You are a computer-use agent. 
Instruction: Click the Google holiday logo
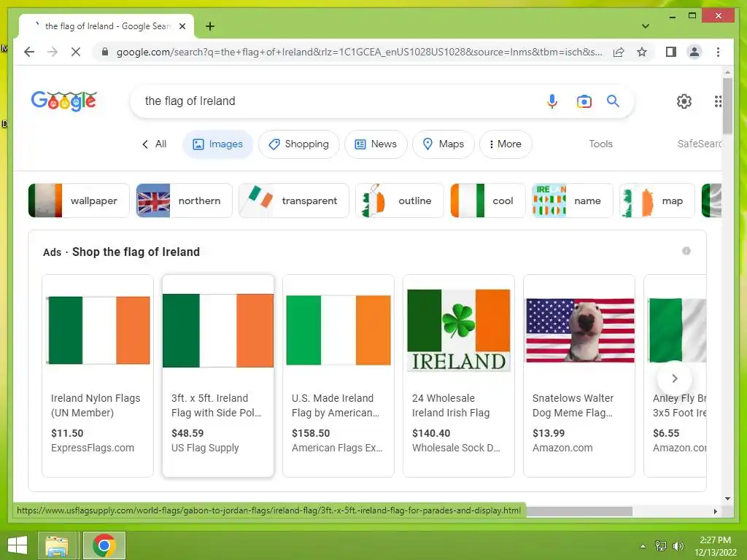64,101
